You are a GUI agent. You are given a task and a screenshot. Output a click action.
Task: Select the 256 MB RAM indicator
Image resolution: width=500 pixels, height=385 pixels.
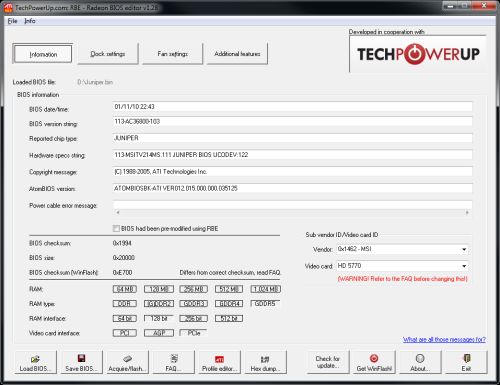pyautogui.click(x=194, y=289)
